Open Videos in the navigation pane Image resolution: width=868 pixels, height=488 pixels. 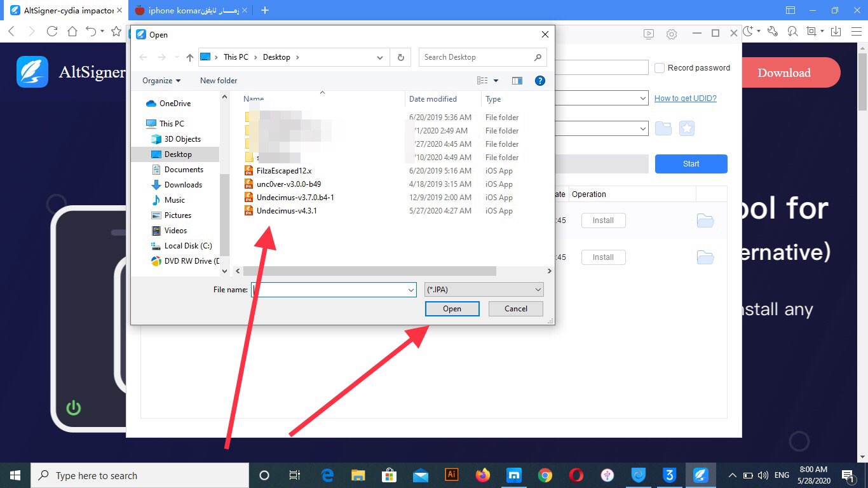tap(169, 231)
